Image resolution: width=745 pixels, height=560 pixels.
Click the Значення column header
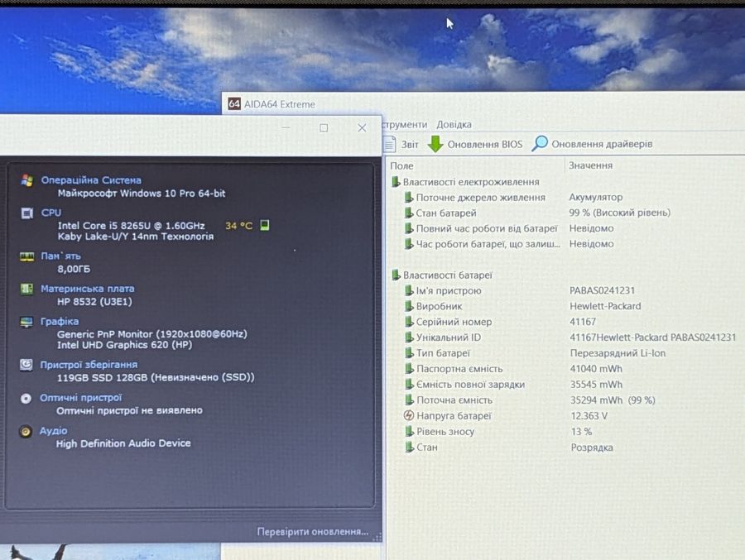click(590, 165)
